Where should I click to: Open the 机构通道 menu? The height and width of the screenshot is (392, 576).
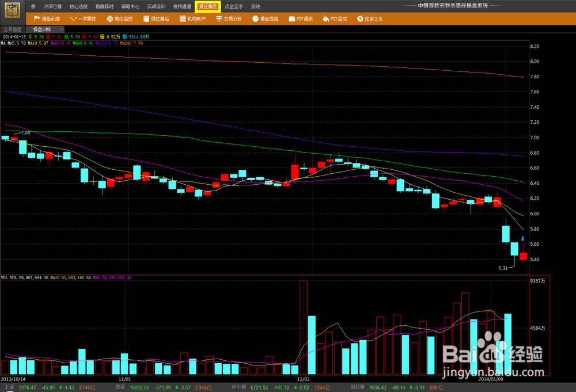click(x=182, y=6)
